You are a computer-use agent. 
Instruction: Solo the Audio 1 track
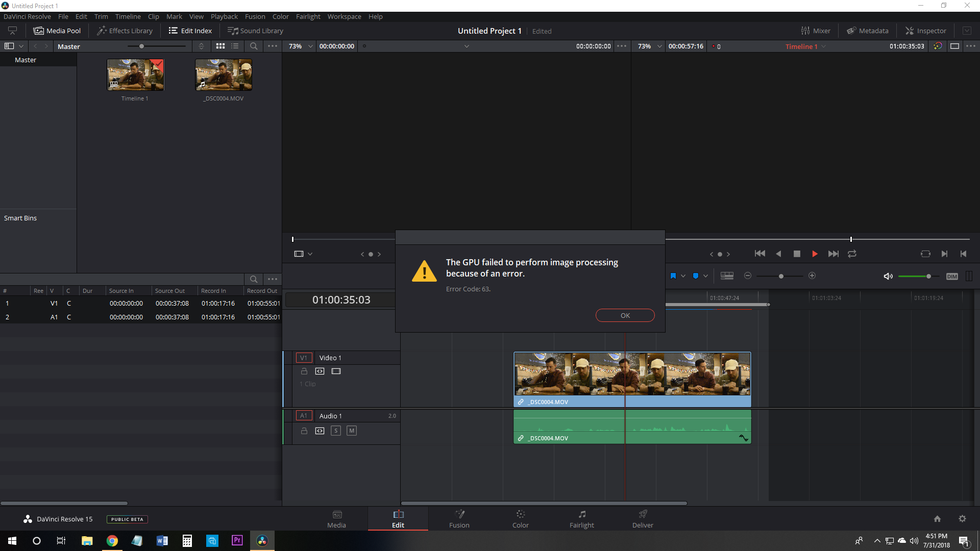(336, 431)
